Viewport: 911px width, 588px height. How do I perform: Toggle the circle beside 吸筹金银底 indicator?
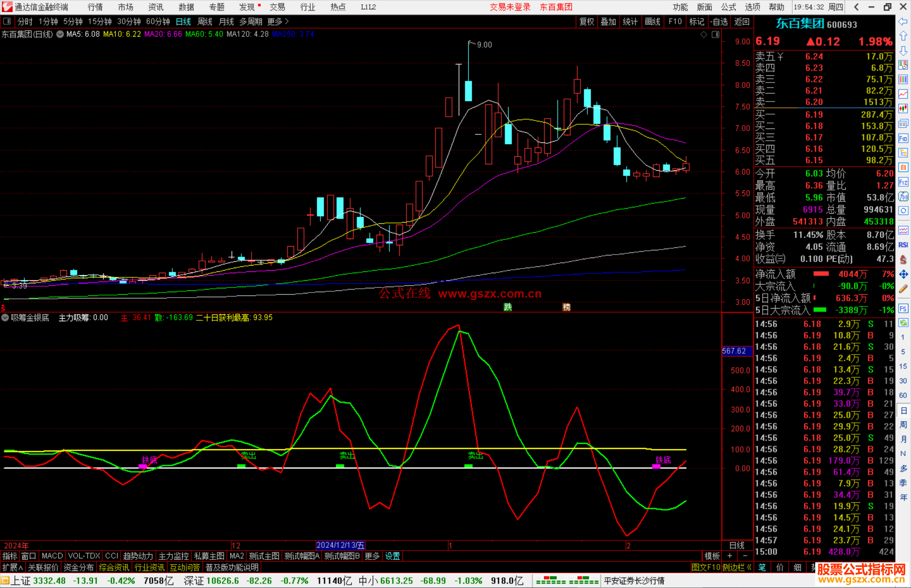tap(5, 317)
